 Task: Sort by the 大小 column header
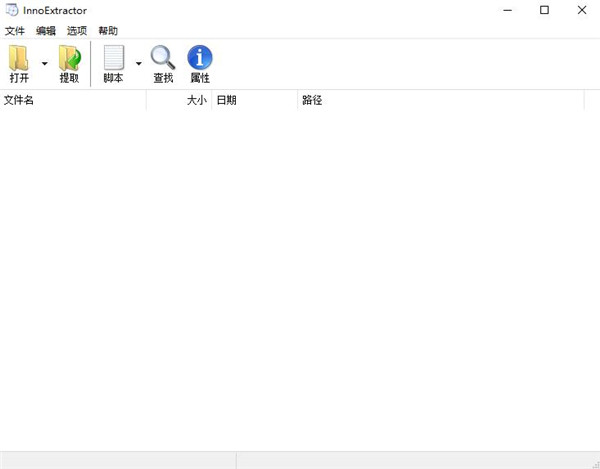179,100
